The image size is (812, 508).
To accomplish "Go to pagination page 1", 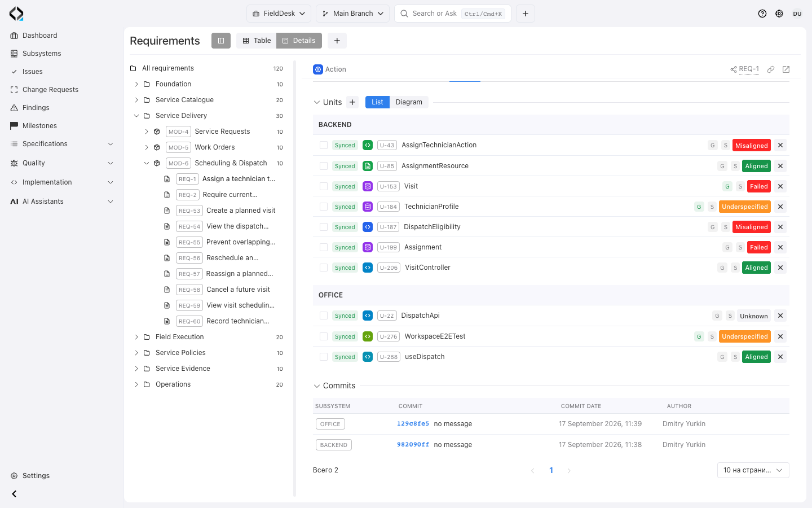I will [x=551, y=470].
